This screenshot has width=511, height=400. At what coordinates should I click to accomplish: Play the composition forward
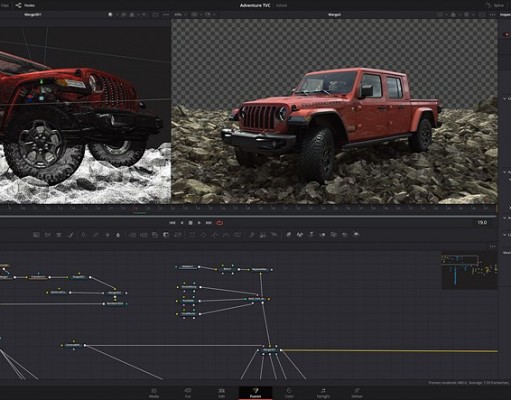[x=199, y=223]
